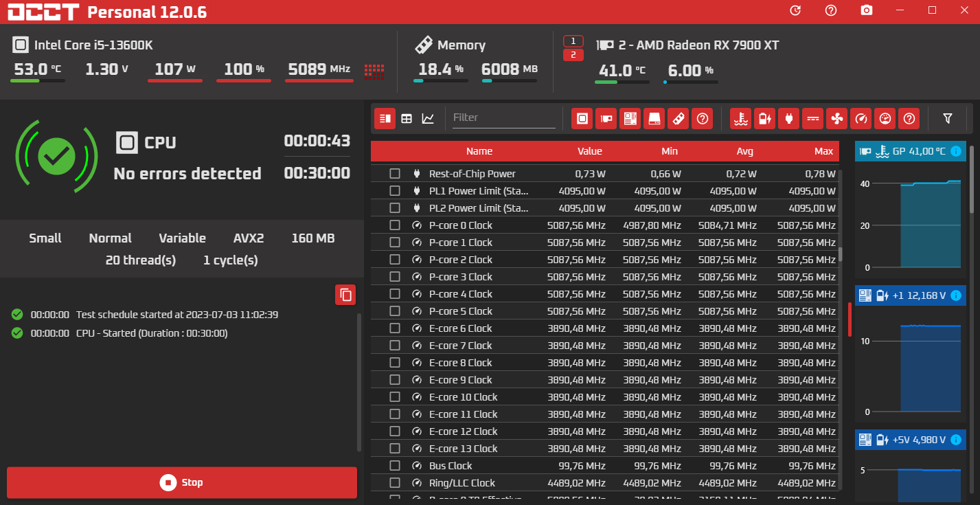
Task: Click the test log vertical scrollbar
Action: coord(358,383)
